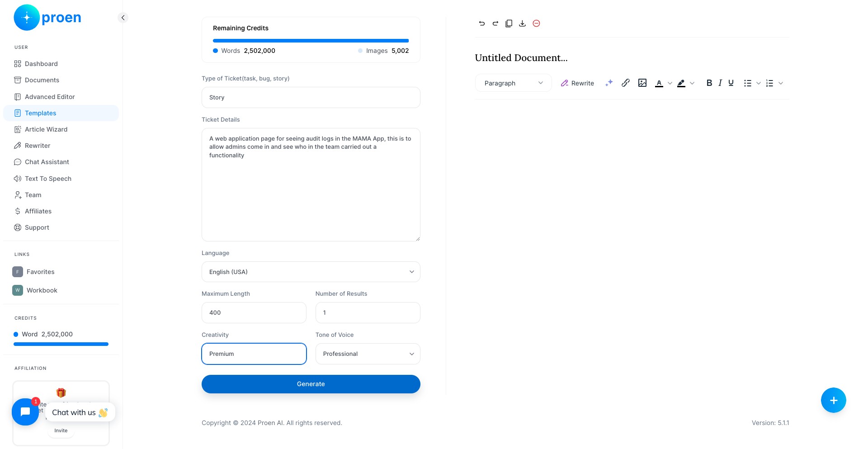This screenshot has height=449, width=868.
Task: Open the Paragraph style dropdown
Action: pyautogui.click(x=514, y=83)
